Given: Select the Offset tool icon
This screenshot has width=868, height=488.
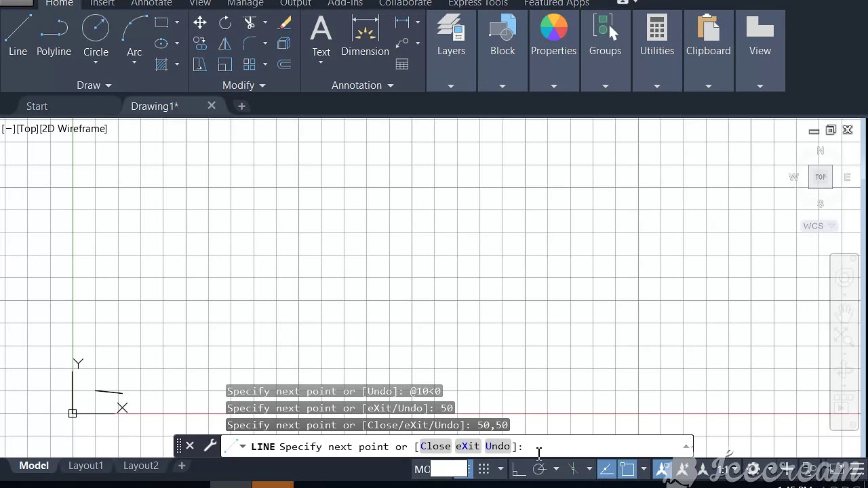Looking at the screenshot, I should point(285,64).
